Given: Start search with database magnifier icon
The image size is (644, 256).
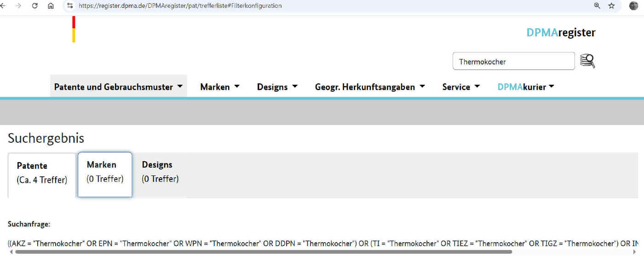Looking at the screenshot, I should pos(587,61).
